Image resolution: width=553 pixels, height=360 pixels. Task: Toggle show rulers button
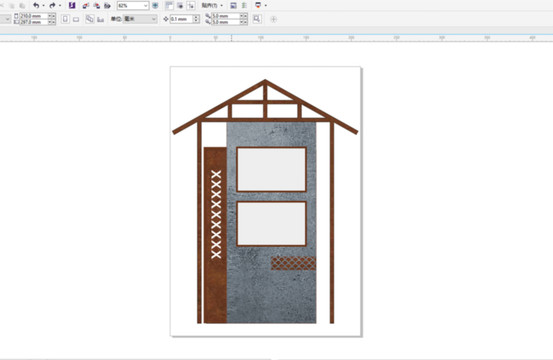(x=169, y=5)
